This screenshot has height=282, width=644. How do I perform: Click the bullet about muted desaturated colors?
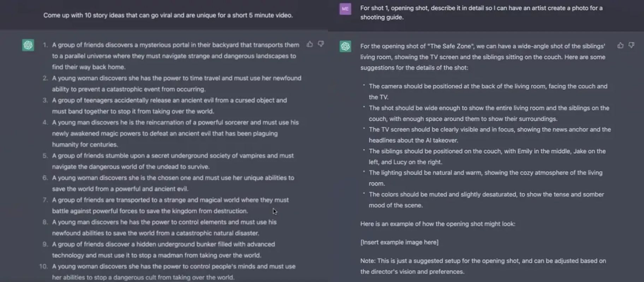(486, 200)
